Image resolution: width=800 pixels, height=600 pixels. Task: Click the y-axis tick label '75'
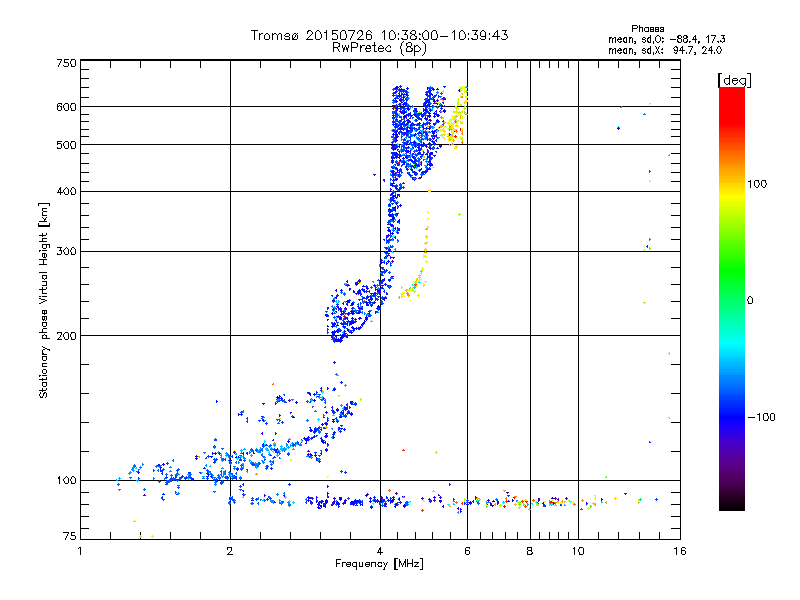pyautogui.click(x=70, y=536)
